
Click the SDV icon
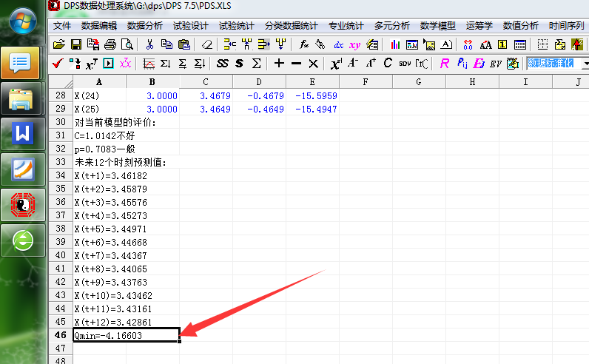[x=405, y=64]
